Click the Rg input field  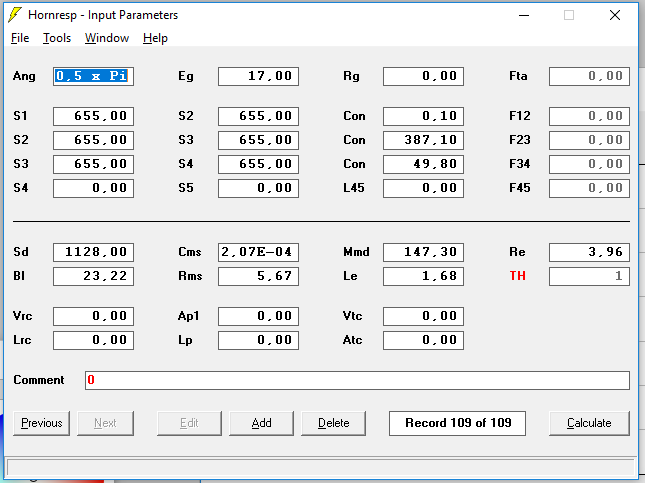pos(423,77)
